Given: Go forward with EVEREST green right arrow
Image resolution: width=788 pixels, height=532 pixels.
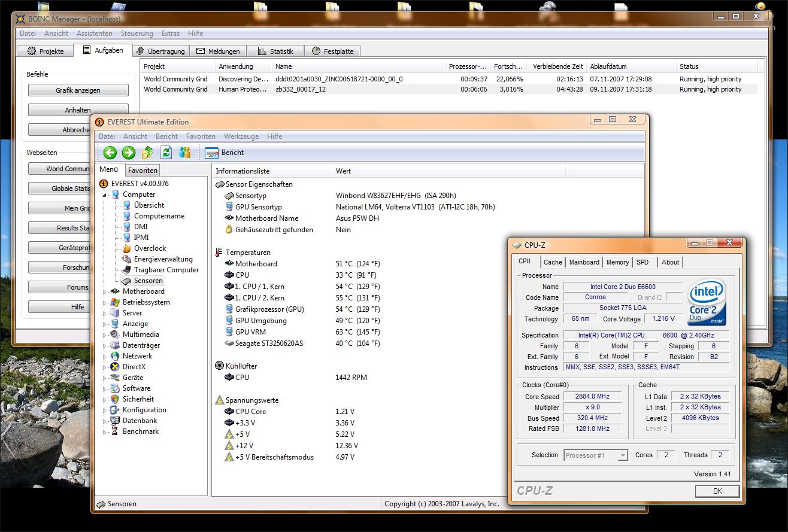Looking at the screenshot, I should [x=128, y=153].
